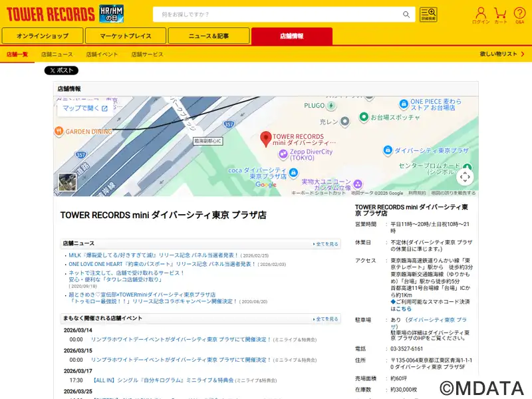Expand 全てを見る for upcoming store events
Screen dimensions: 532x399
[x=326, y=319]
